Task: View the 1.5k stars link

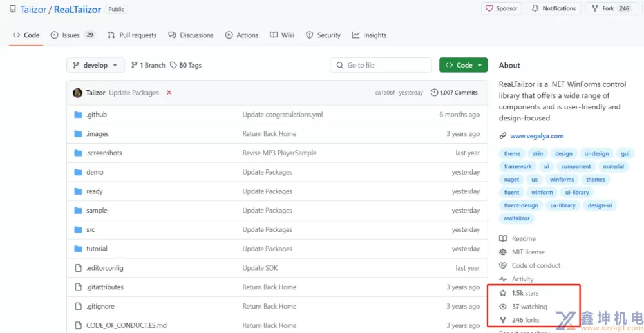Action: (x=518, y=293)
